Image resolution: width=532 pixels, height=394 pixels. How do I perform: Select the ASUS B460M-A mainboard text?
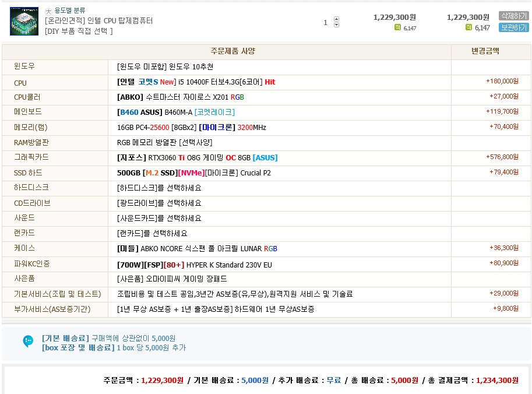pyautogui.click(x=176, y=112)
